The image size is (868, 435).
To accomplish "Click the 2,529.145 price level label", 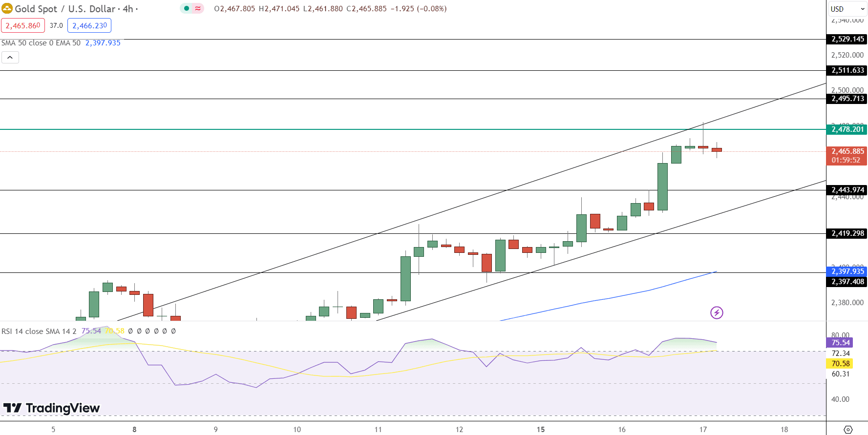I will tap(847, 39).
